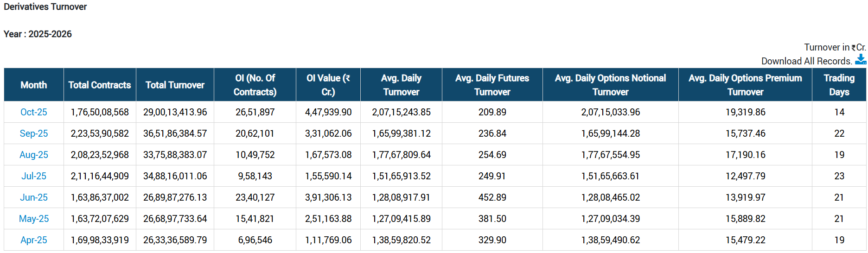The height and width of the screenshot is (253, 868).
Task: Click Avg. Daily Options Notional Turnover header
Action: click(x=610, y=85)
